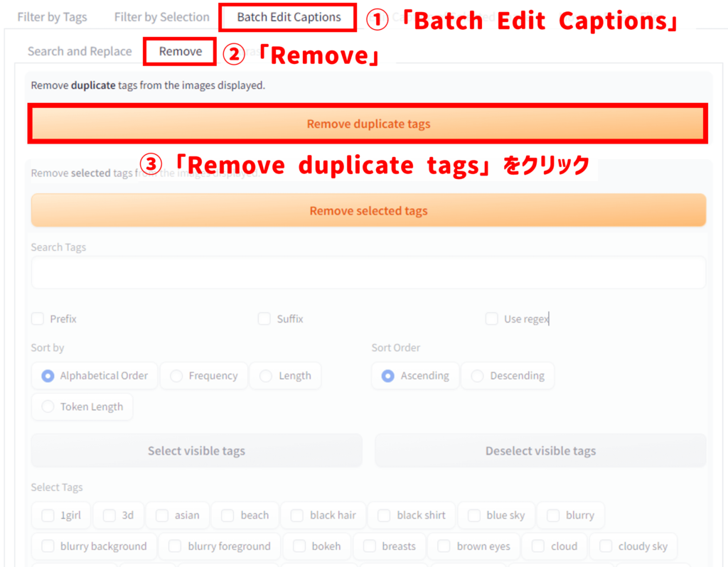Click the Search Tags input field
This screenshot has height=567, width=728.
(368, 273)
